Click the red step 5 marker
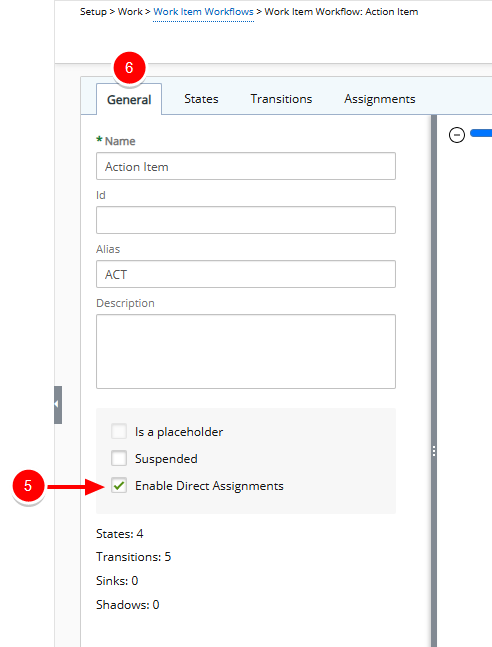492x647 pixels. coord(28,486)
